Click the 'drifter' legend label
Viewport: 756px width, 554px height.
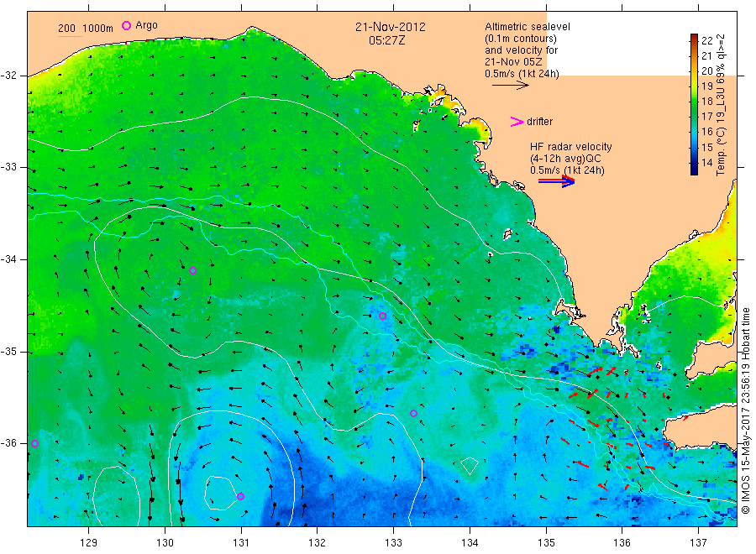(x=539, y=122)
